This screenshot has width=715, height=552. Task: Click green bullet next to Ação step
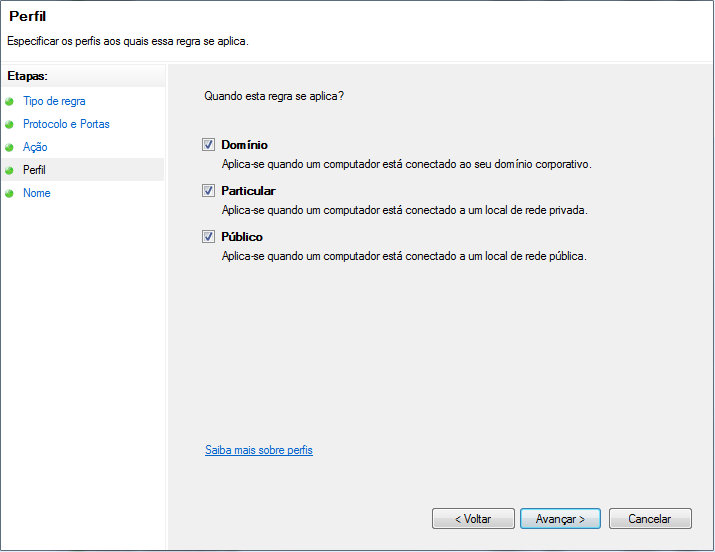point(10,148)
